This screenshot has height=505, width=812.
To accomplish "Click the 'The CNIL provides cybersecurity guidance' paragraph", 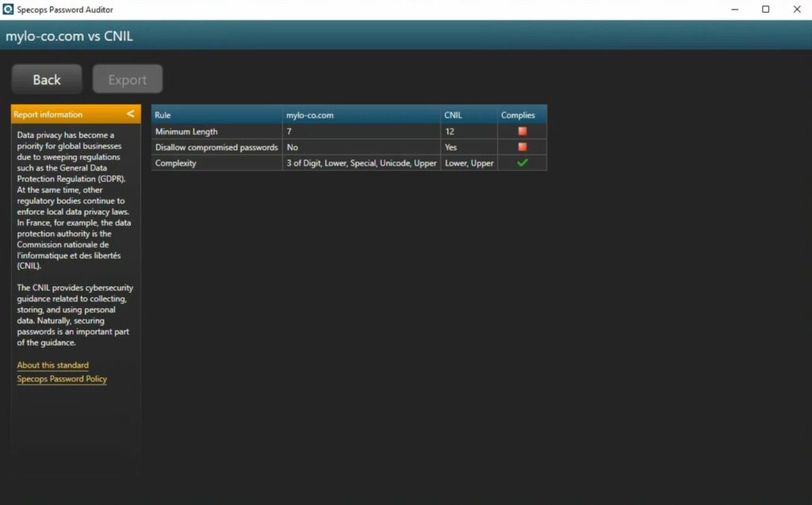I will pyautogui.click(x=75, y=315).
